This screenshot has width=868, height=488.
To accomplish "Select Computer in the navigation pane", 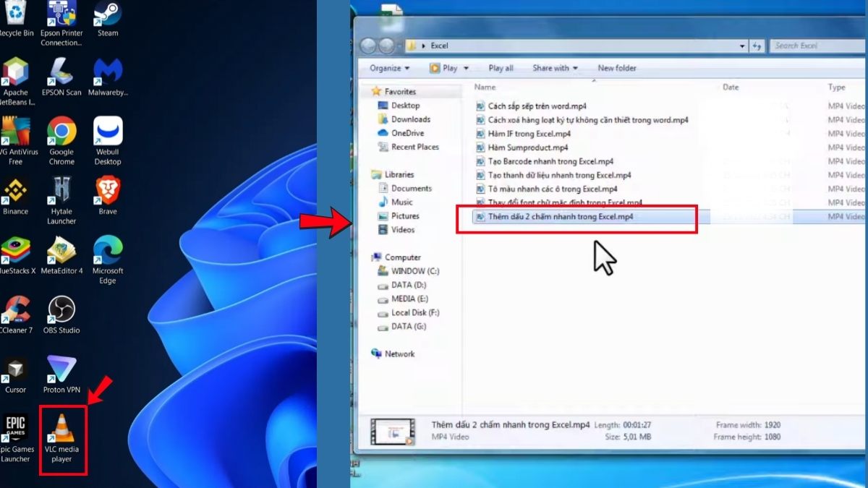I will coord(396,257).
